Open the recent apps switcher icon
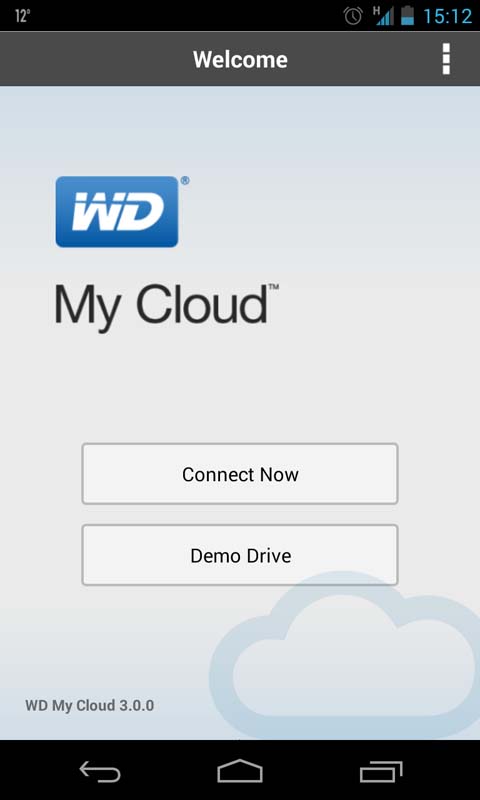The width and height of the screenshot is (480, 800). click(x=381, y=771)
